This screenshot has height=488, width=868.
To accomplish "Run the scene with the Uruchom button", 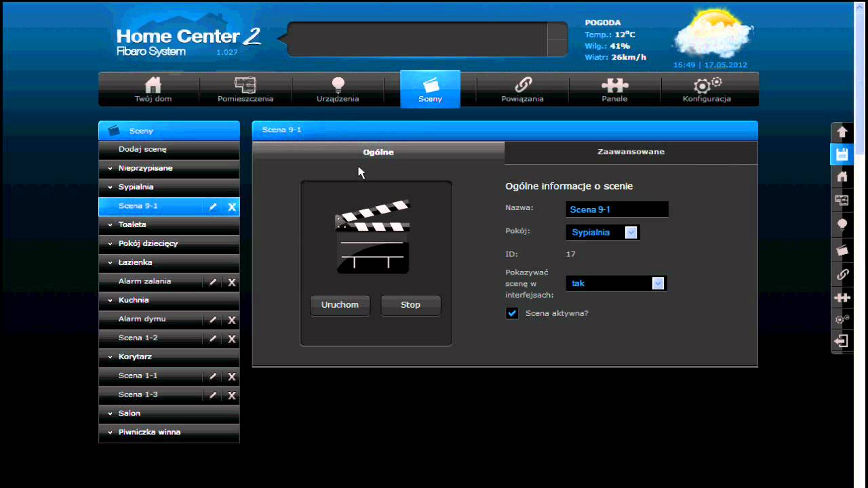I will (x=340, y=305).
